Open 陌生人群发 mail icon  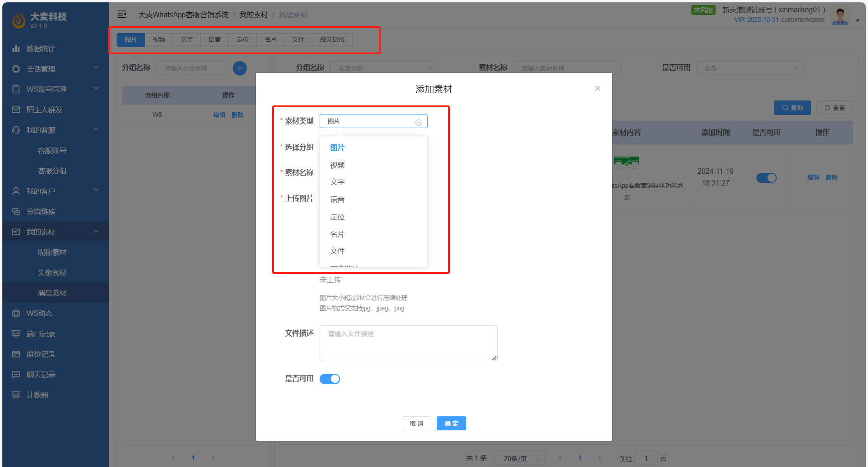click(16, 110)
